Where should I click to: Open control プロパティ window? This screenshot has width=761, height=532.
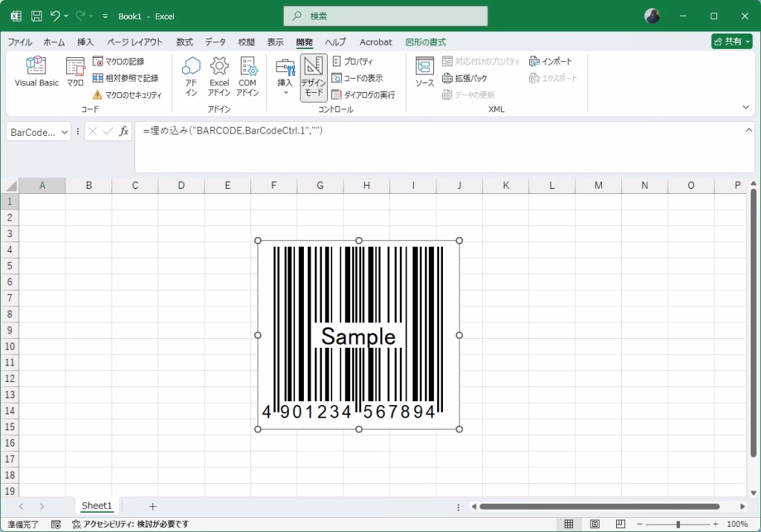(353, 62)
